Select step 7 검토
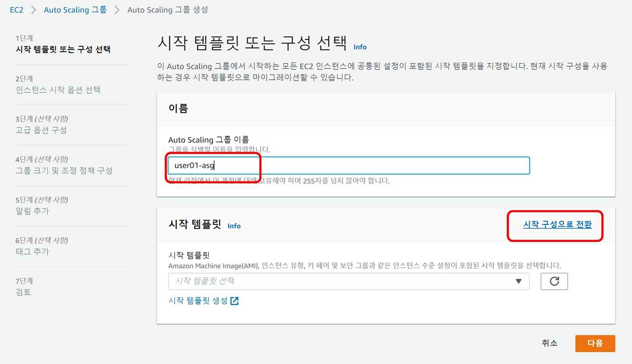632x364 pixels. point(24,292)
